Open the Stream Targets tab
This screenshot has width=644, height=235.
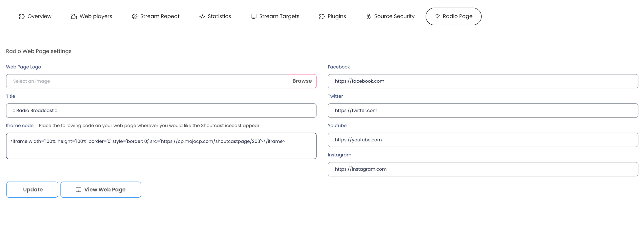[x=279, y=17]
